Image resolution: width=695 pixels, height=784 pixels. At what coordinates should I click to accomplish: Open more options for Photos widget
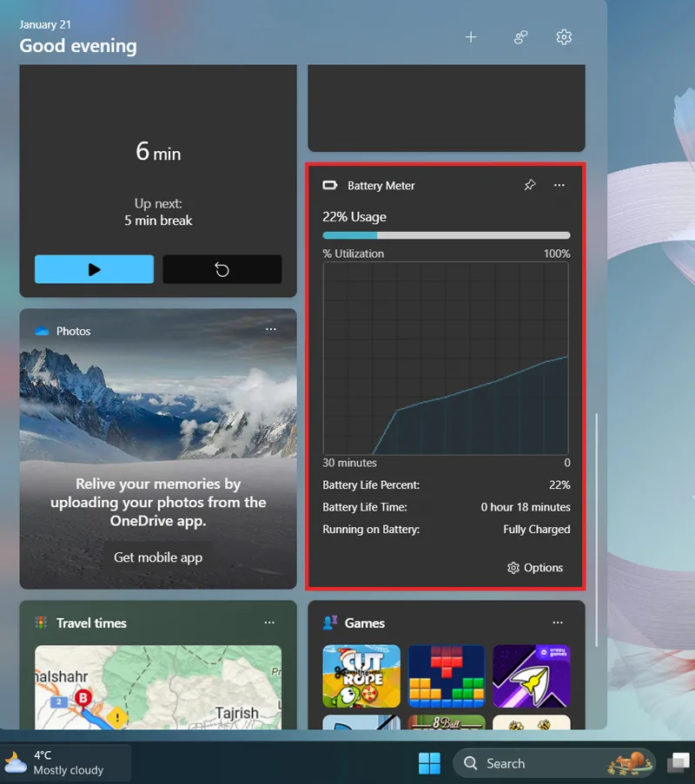point(271,329)
